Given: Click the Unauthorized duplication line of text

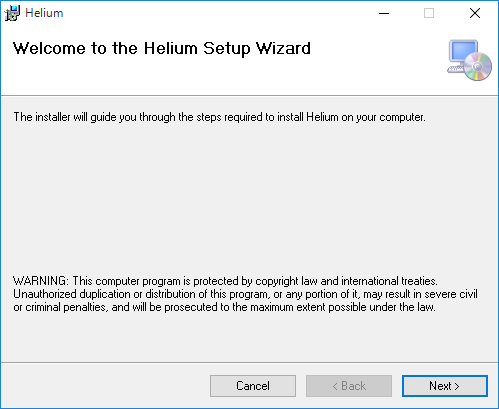Looking at the screenshot, I should click(x=245, y=294).
